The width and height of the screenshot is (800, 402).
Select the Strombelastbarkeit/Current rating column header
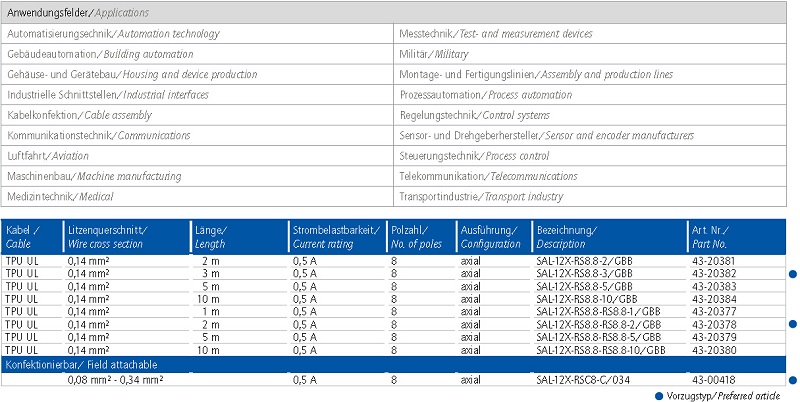337,236
